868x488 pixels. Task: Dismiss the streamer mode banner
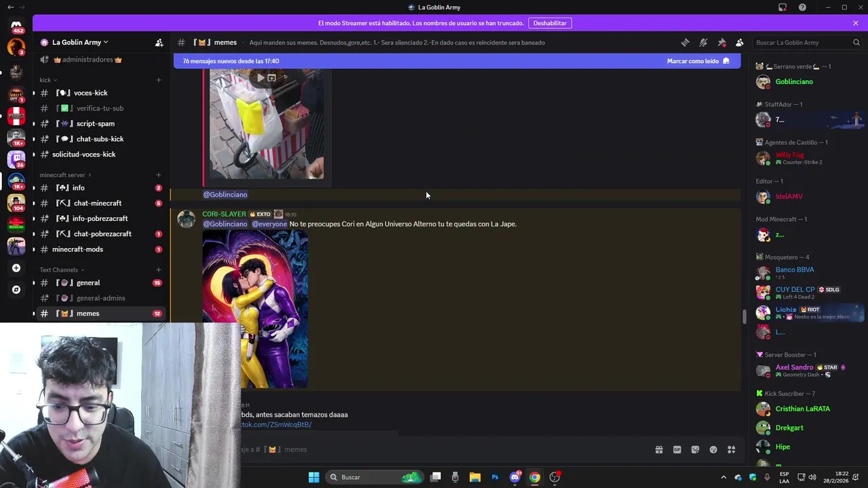tap(856, 23)
